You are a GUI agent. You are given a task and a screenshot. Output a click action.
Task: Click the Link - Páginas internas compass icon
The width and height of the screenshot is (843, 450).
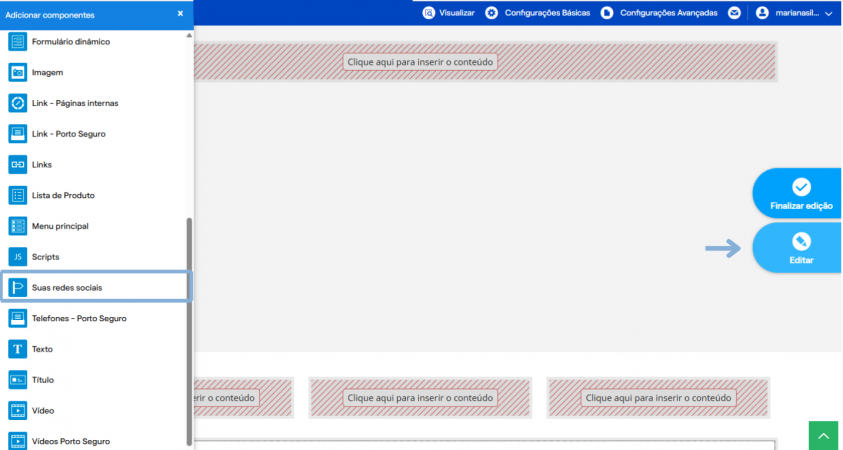point(18,103)
